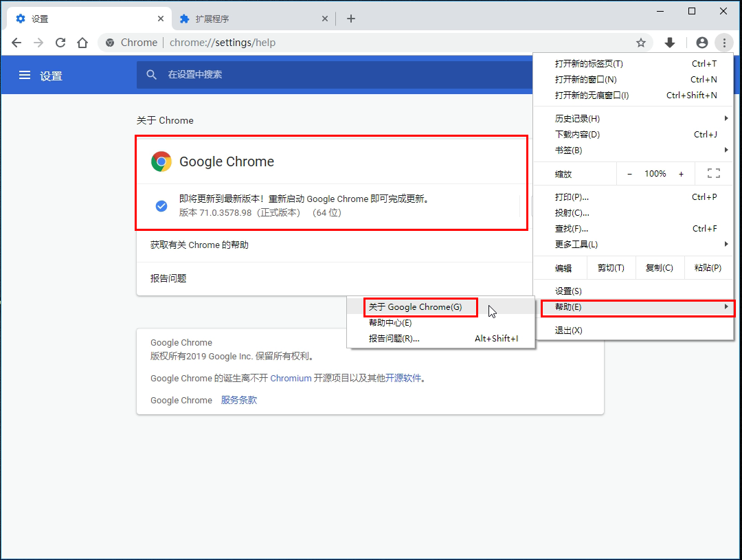Click the site info icon in address bar

pyautogui.click(x=110, y=43)
